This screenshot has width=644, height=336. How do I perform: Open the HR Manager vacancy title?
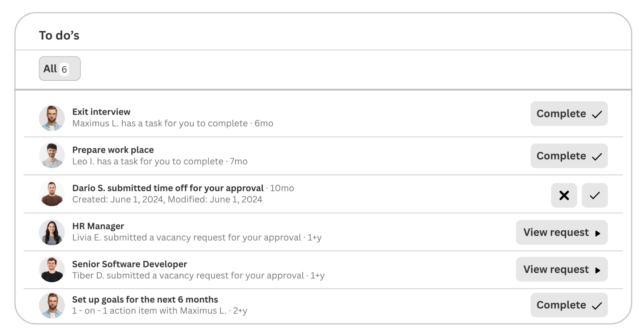point(98,226)
